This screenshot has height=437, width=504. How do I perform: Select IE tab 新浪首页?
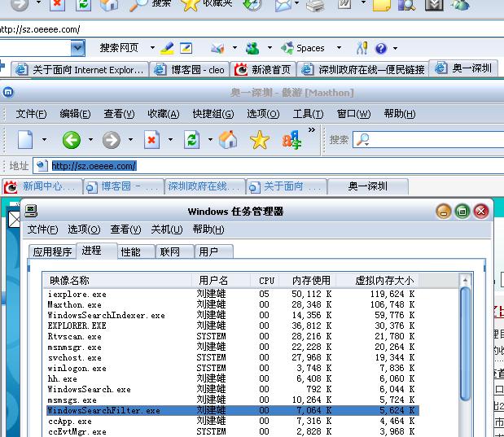(x=263, y=70)
